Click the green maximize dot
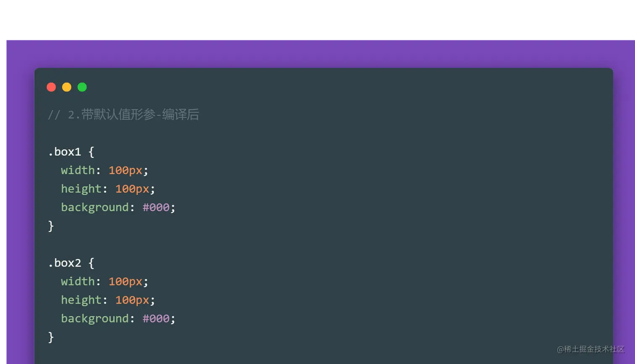The height and width of the screenshot is (364, 635). (82, 87)
